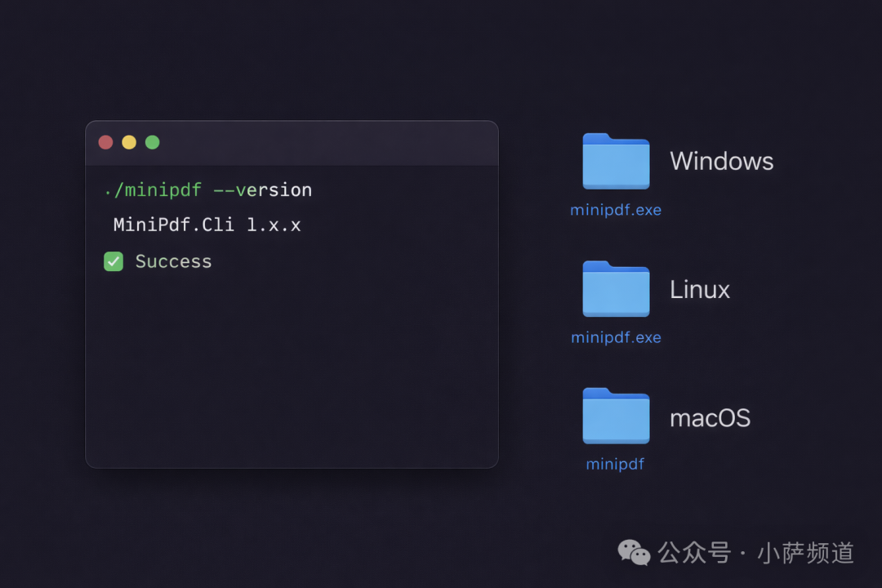Click the red close button on terminal
Viewport: 882px width, 588px height.
[x=105, y=142]
